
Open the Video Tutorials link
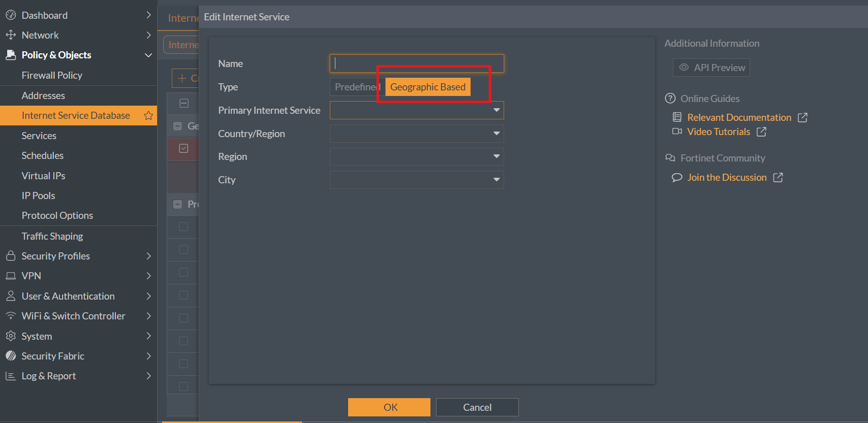point(719,132)
